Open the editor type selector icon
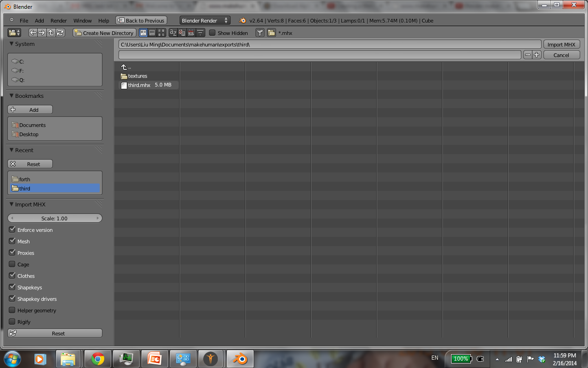588x368 pixels. [14, 33]
